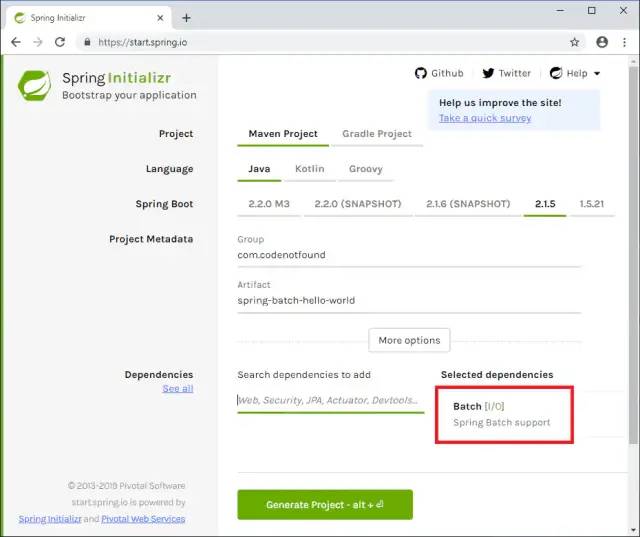Select Spring Boot 2.2.0 (SNAPSHOT)
The height and width of the screenshot is (537, 640).
coord(358,204)
